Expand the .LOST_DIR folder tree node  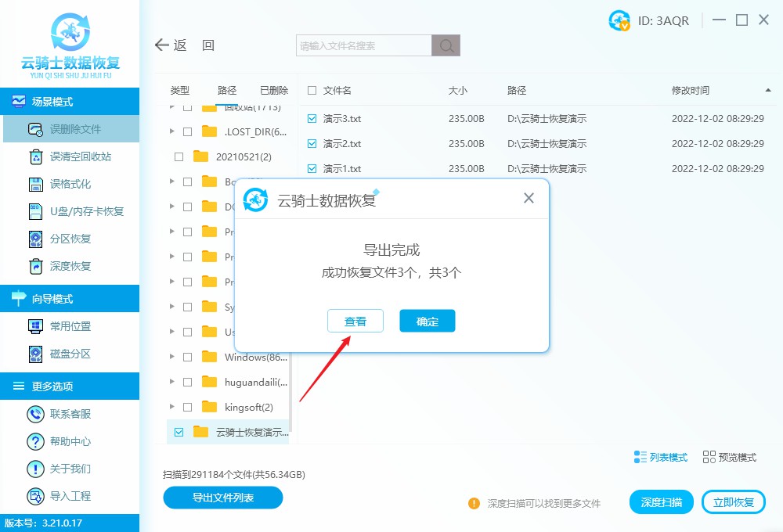172,131
